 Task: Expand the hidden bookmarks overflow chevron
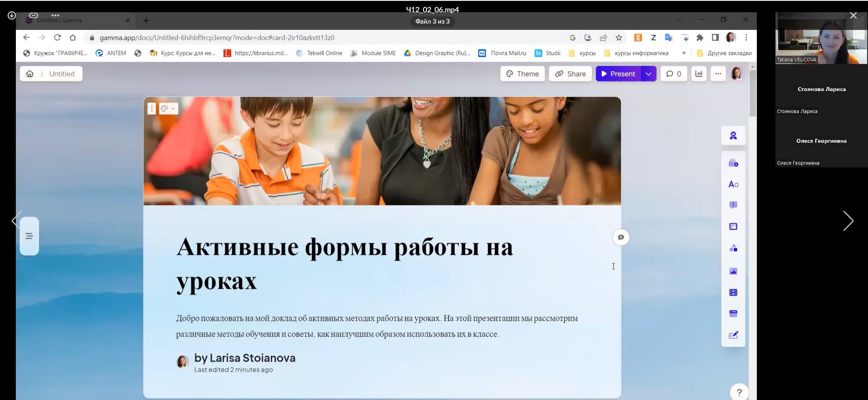point(684,53)
